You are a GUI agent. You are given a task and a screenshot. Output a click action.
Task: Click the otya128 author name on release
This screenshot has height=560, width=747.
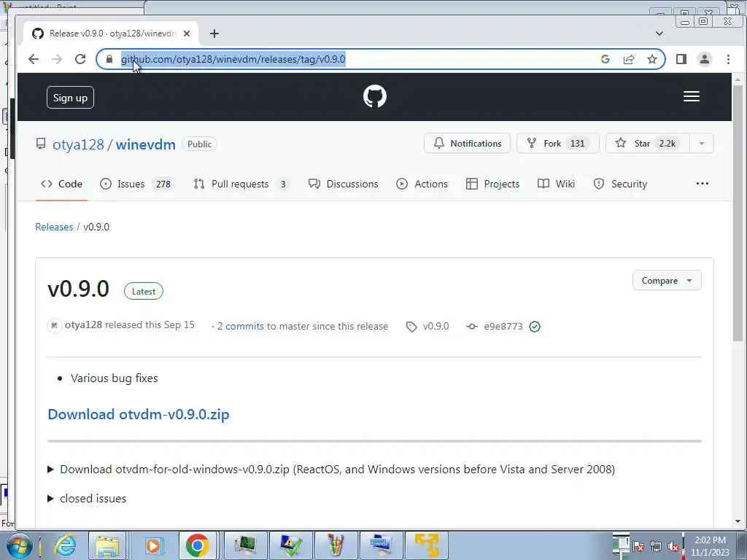tap(83, 325)
